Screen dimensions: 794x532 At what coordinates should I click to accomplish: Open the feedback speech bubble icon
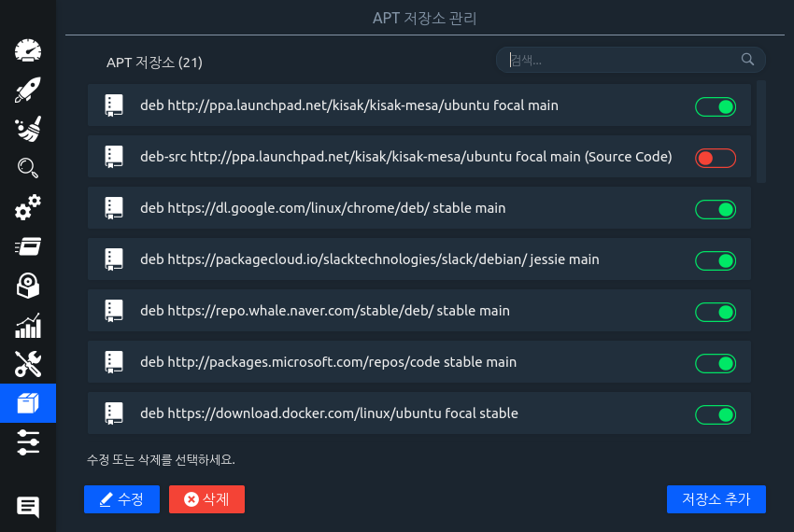[28, 507]
